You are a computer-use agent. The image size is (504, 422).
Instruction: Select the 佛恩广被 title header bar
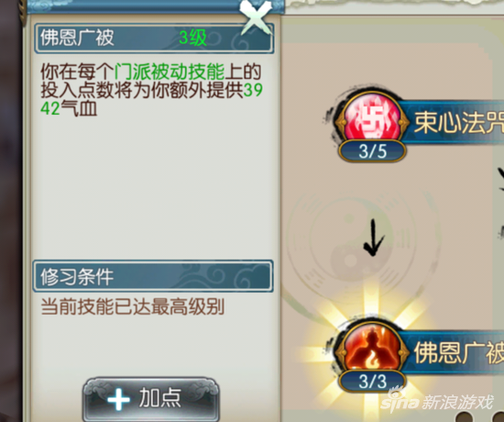click(154, 38)
